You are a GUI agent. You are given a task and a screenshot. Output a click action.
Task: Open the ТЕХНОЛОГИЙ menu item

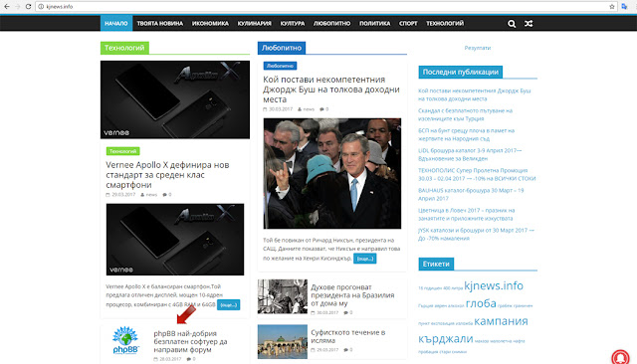[445, 23]
